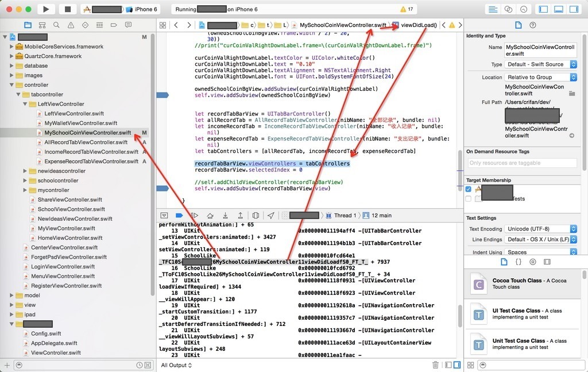Toggle the Navigator panel visibility
This screenshot has height=372, width=588.
543,9
